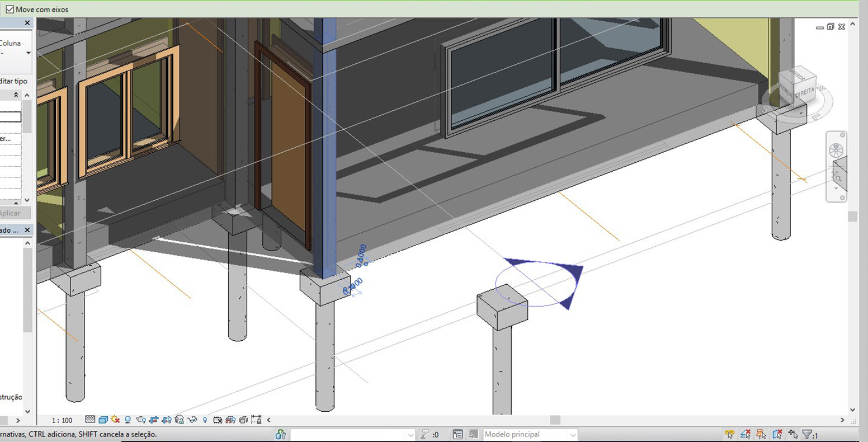Viewport: 868px width, 442px height.
Task: Toggle Show Crop Region icon
Action: click(x=167, y=420)
